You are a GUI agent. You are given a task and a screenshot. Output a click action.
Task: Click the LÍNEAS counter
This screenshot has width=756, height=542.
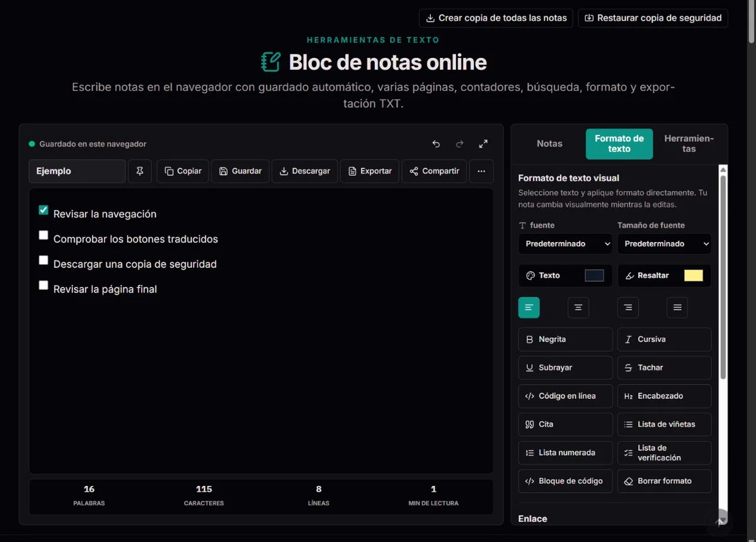coord(319,496)
